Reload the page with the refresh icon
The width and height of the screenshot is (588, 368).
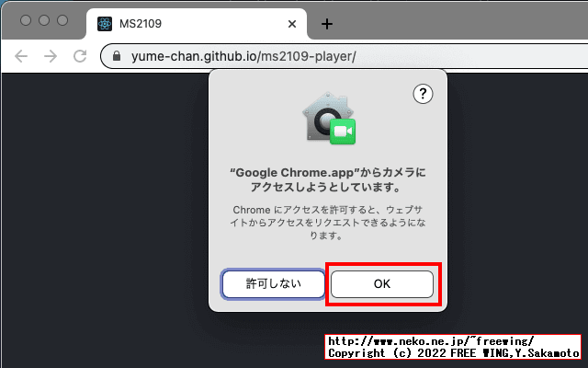click(x=80, y=56)
